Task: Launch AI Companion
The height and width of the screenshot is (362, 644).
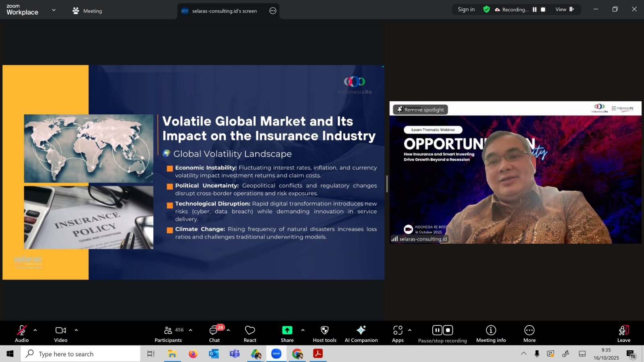Action: click(361, 334)
